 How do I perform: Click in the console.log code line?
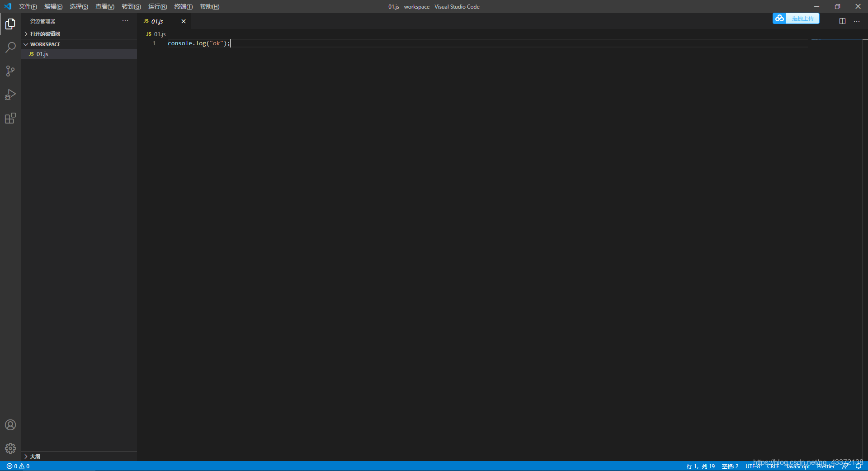click(199, 43)
